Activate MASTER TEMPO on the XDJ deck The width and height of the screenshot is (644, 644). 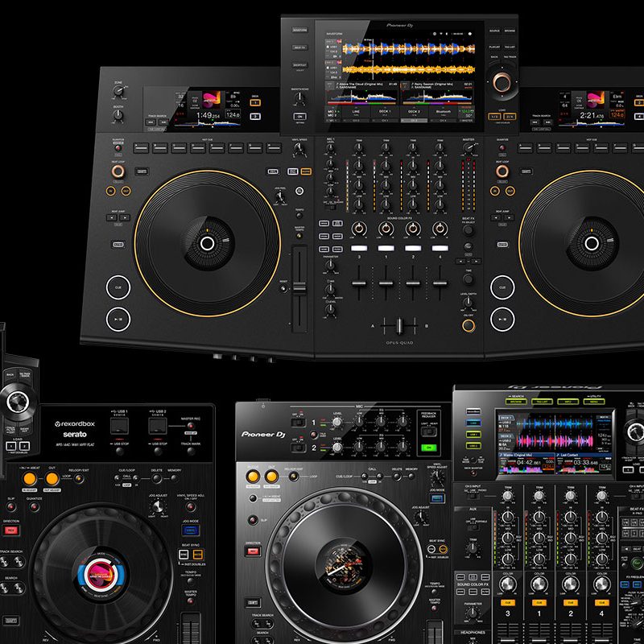click(x=191, y=601)
